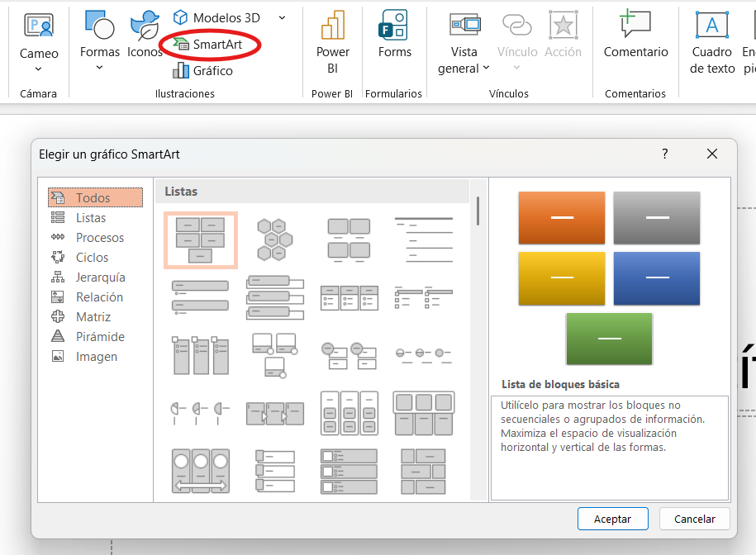
Task: Choose the alternating hexagons layout
Action: [275, 240]
